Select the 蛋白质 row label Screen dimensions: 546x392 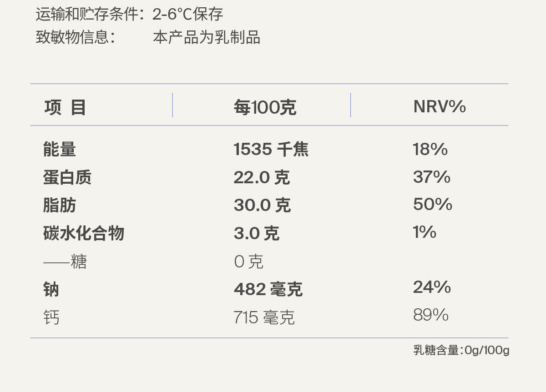tap(67, 177)
